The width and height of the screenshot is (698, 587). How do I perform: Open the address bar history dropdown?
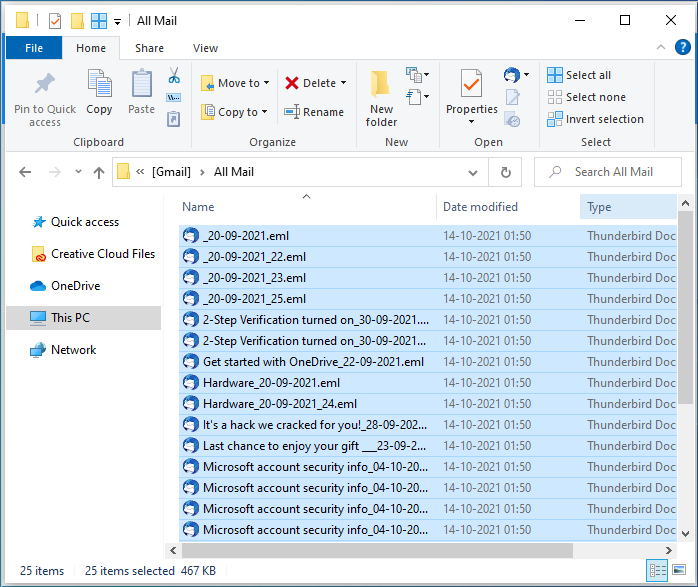[473, 172]
